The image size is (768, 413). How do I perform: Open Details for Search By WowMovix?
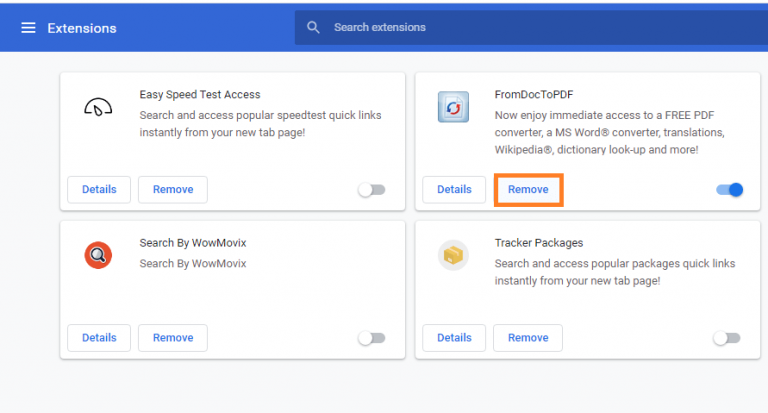click(x=99, y=338)
